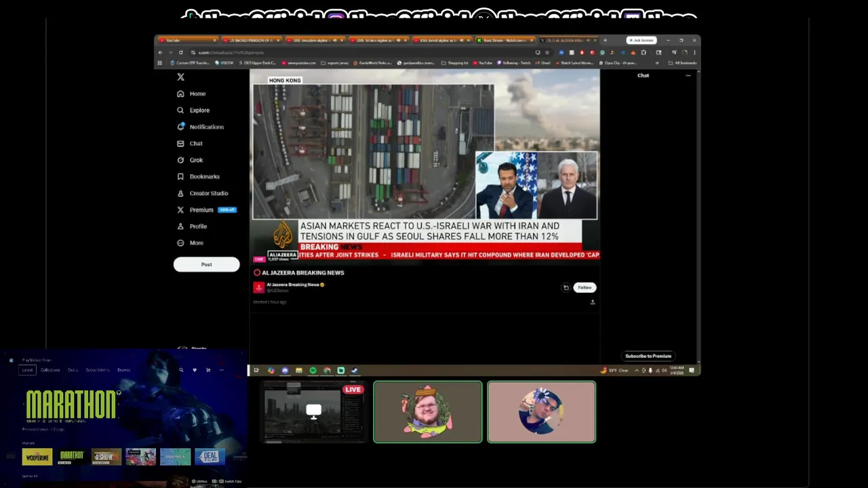Screen dimensions: 868x488
Task: Click the microphone tray icon
Action: click(x=650, y=370)
